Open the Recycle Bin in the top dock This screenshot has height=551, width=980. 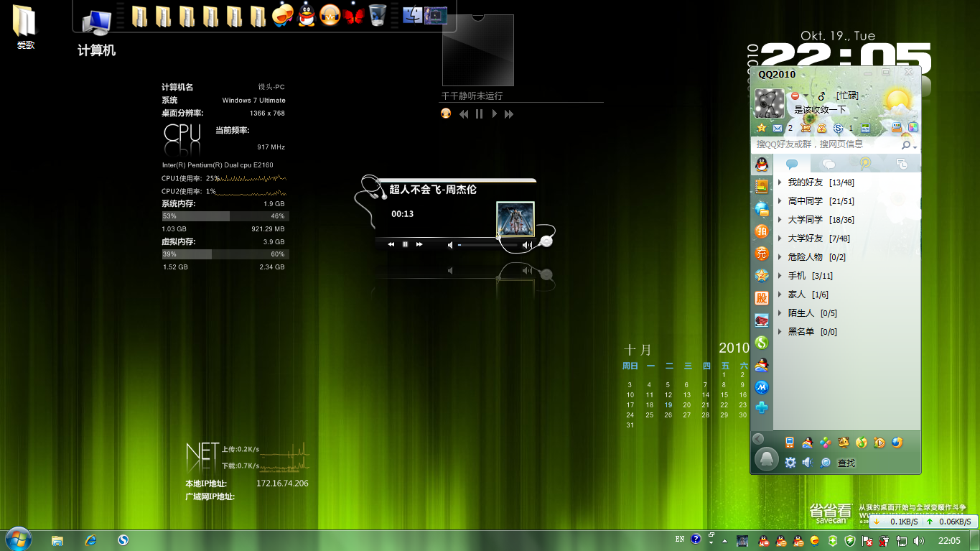coord(378,15)
